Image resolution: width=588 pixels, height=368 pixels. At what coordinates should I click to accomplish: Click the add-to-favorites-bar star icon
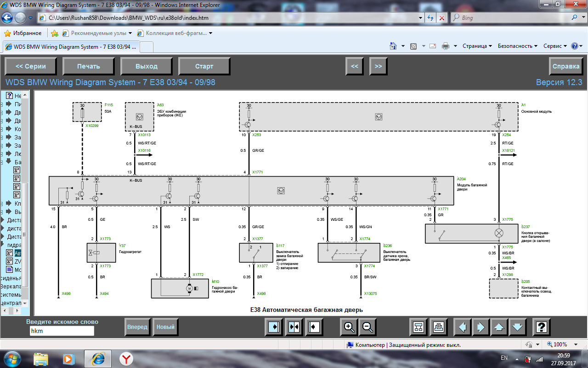[55, 33]
